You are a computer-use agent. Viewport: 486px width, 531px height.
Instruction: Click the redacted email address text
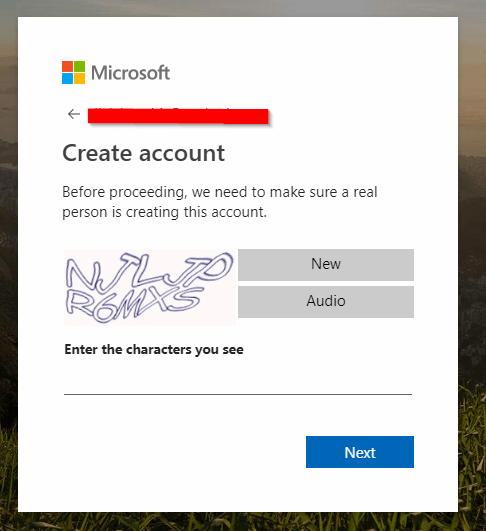[x=178, y=116]
